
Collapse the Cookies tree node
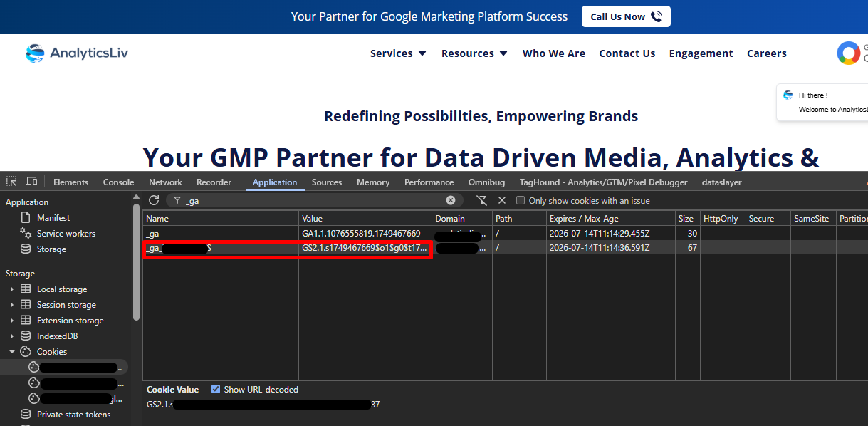click(x=11, y=352)
